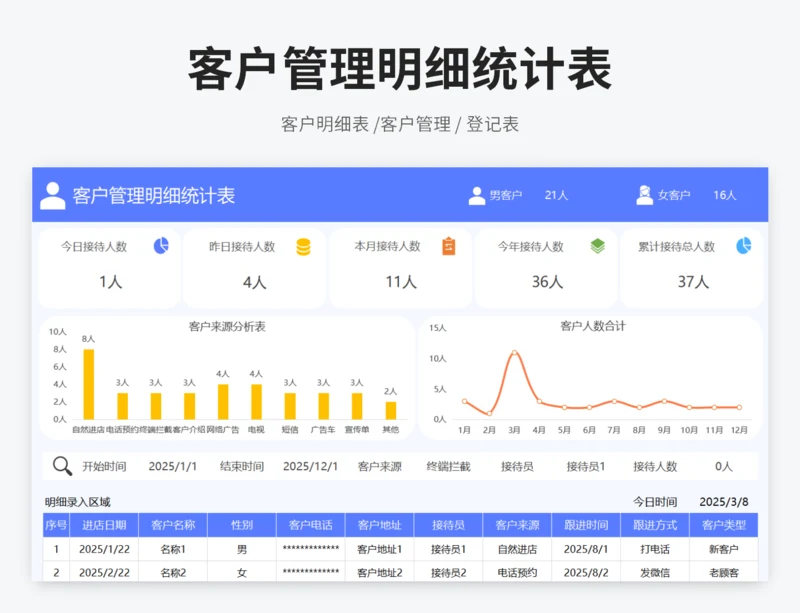
Task: Click the 21人 male customer count
Action: pyautogui.click(x=556, y=195)
